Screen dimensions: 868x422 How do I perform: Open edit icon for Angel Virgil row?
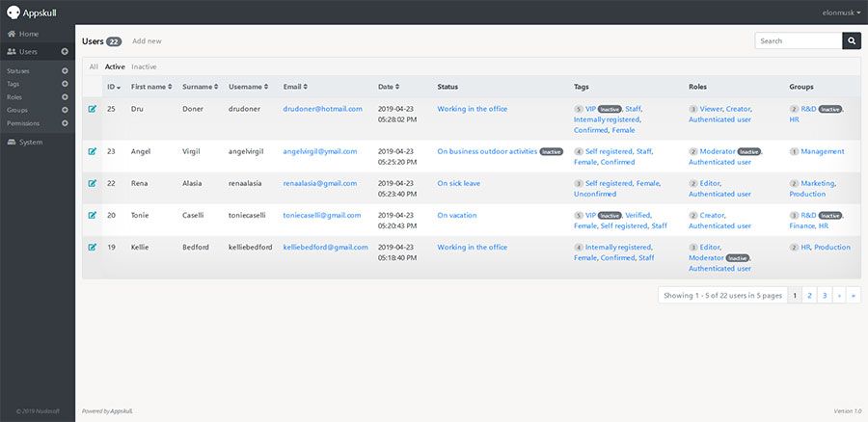click(93, 151)
